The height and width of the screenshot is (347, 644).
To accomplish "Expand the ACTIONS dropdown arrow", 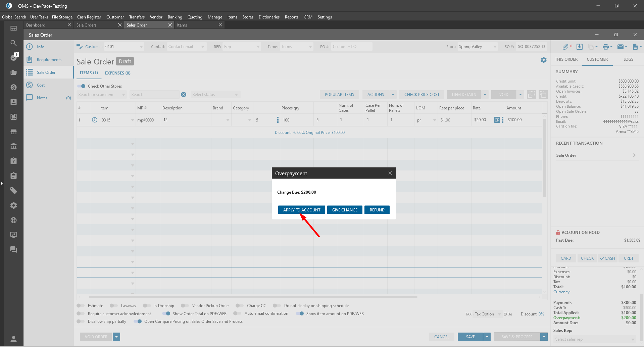I will coord(393,95).
